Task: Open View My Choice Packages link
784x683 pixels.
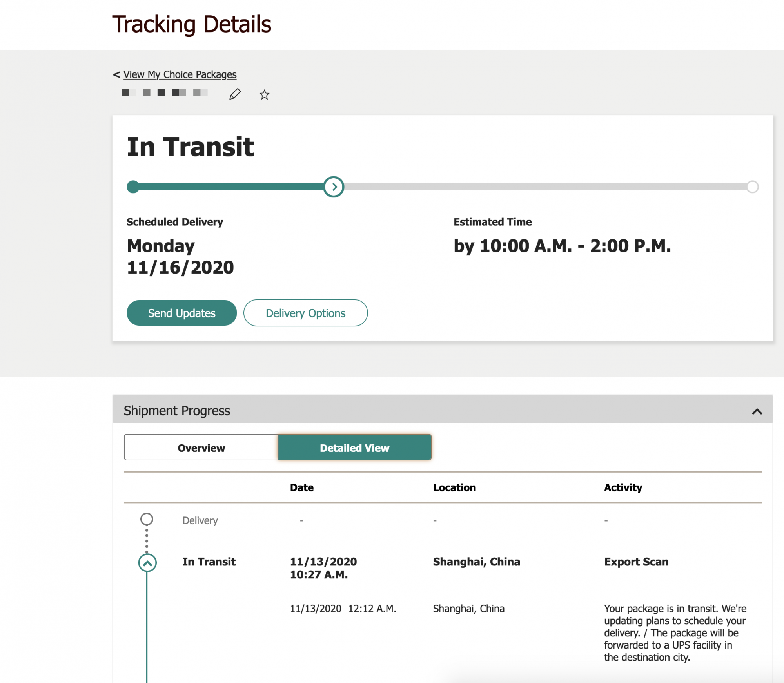Action: (180, 74)
